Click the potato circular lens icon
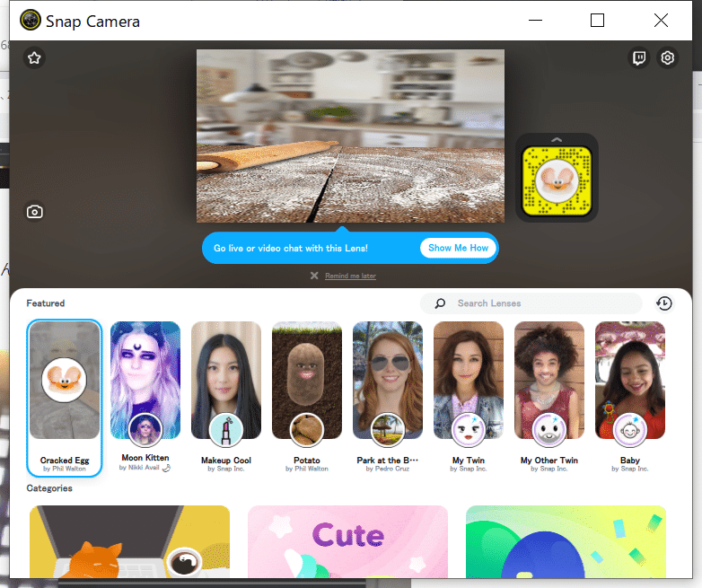The image size is (702, 588). click(307, 430)
